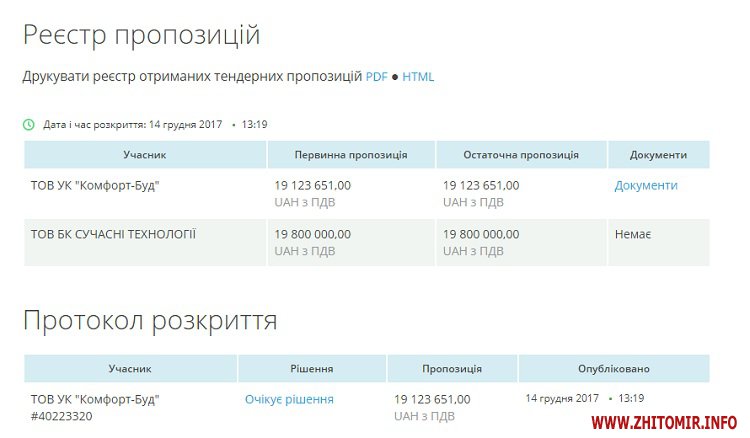Image resolution: width=750 pixels, height=438 pixels.
Task: Click the 14 грудня 2017 publication date in the protocol table
Action: (x=564, y=398)
